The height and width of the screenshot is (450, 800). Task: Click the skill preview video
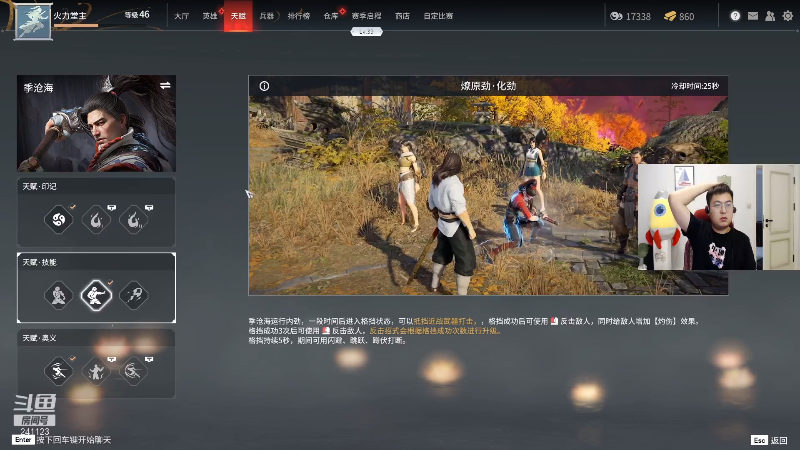click(488, 195)
